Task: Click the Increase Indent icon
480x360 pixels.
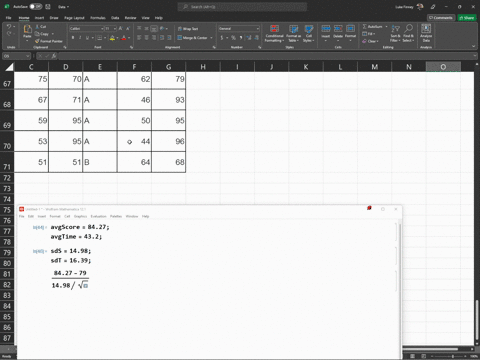Action: [x=169, y=38]
